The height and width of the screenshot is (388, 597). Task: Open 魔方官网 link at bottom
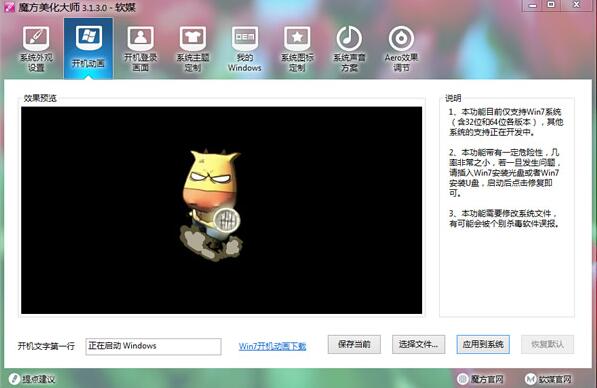[480, 379]
